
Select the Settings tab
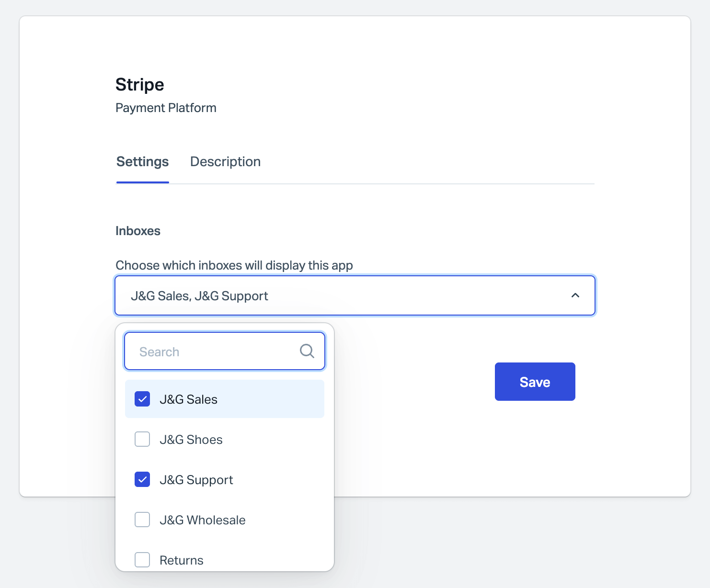pyautogui.click(x=142, y=162)
